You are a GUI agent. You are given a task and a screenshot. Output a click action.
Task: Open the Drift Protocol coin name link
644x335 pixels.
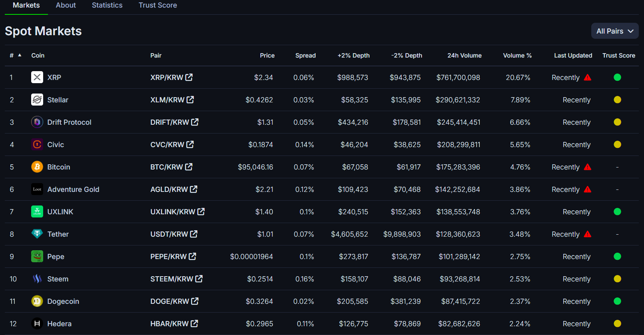coord(70,122)
